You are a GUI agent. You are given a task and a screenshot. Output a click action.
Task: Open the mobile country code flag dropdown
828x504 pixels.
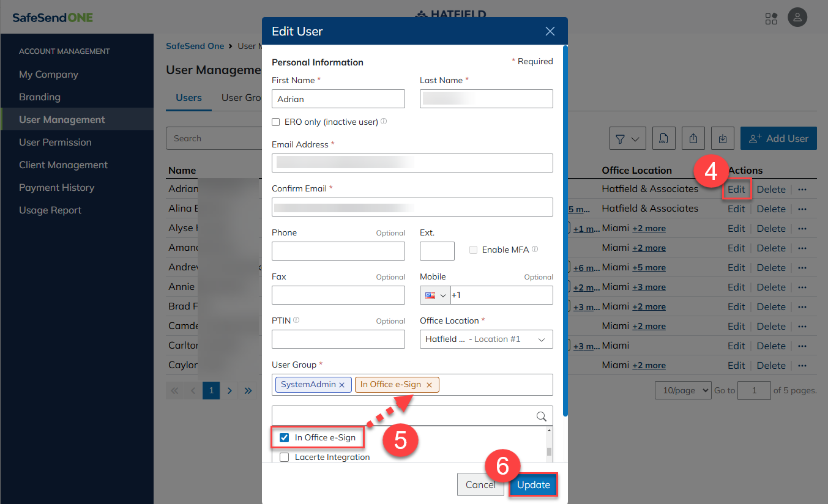point(435,295)
